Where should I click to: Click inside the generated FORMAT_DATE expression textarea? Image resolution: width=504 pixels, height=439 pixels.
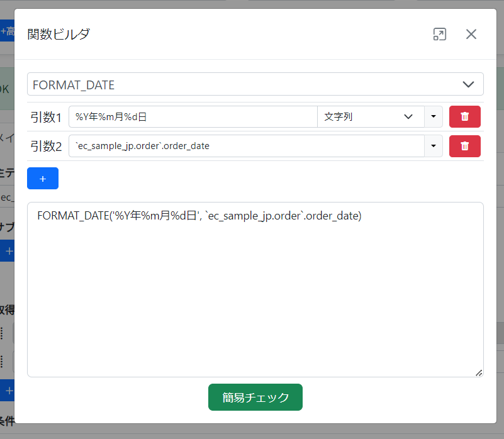click(x=255, y=289)
